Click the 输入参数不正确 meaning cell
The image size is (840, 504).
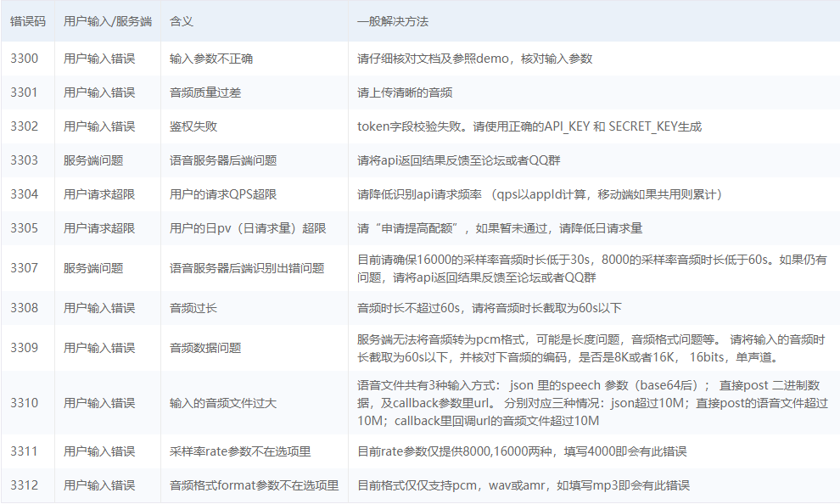click(x=211, y=59)
